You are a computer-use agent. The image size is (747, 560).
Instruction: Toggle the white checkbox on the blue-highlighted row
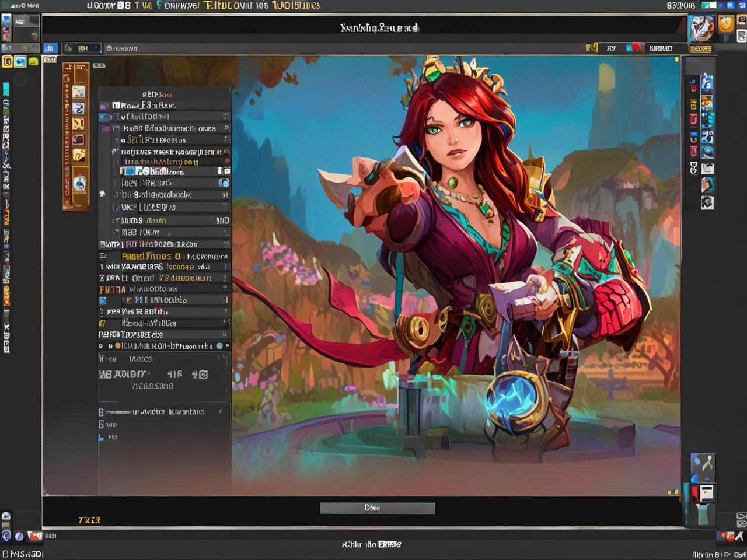coord(227,171)
